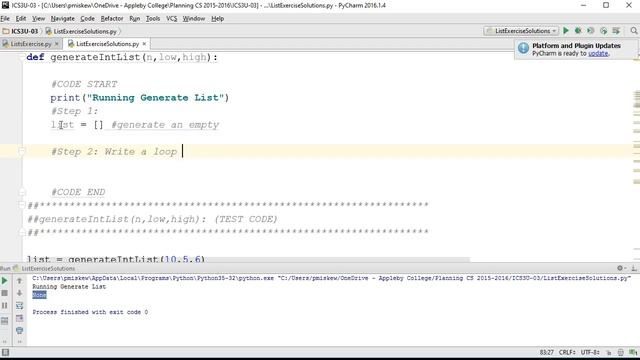The image size is (640, 360).
Task: Start debugging with the bug icon
Action: (578, 31)
